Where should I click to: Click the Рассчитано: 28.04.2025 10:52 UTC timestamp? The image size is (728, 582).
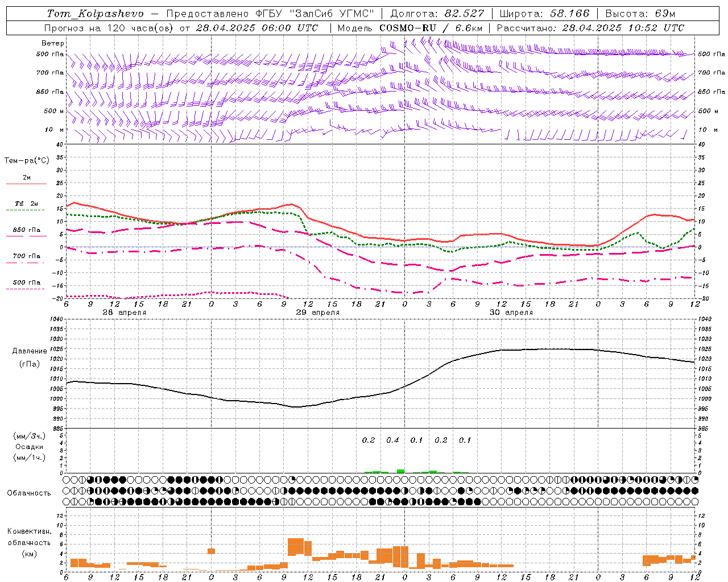click(x=590, y=28)
